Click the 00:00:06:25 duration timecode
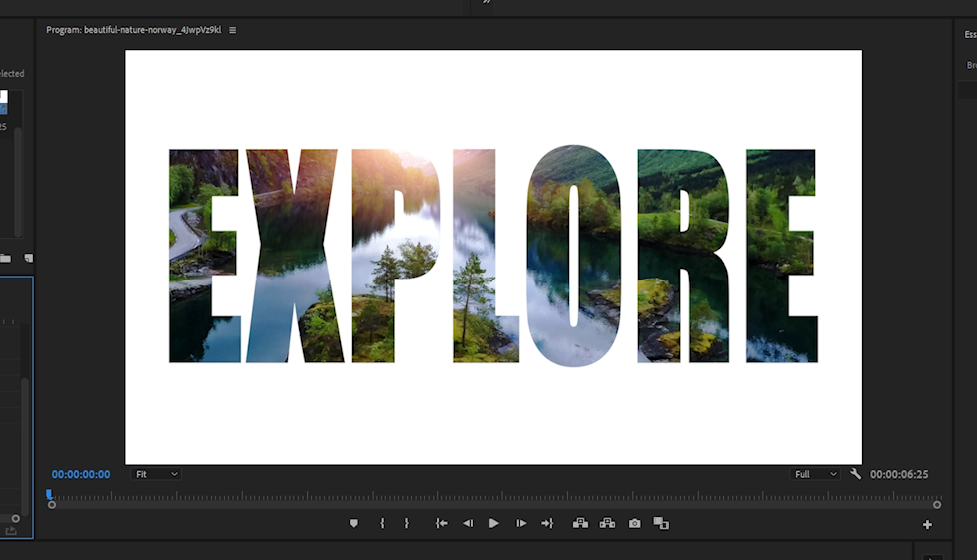 tap(899, 475)
